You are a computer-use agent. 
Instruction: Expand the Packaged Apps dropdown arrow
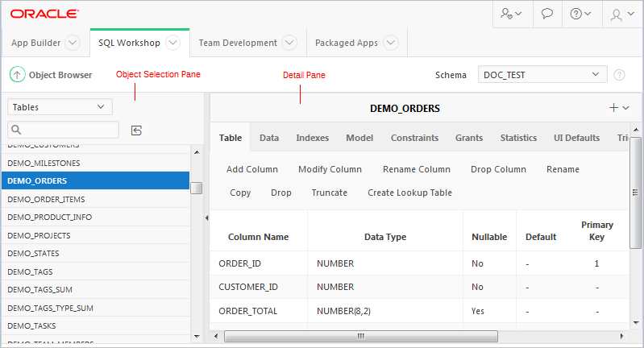pyautogui.click(x=391, y=43)
